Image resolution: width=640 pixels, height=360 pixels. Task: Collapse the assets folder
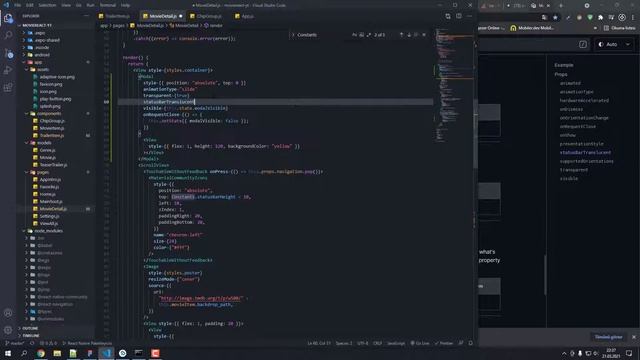43,69
